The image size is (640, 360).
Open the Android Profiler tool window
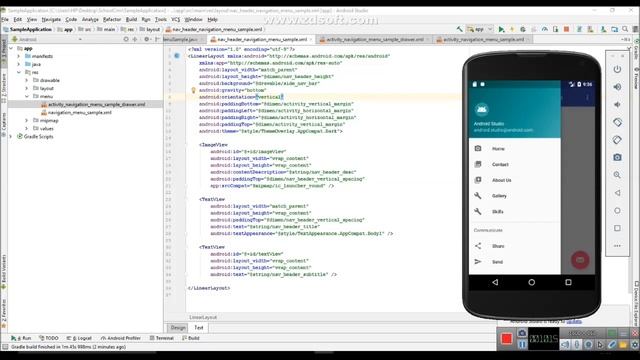click(x=121, y=338)
